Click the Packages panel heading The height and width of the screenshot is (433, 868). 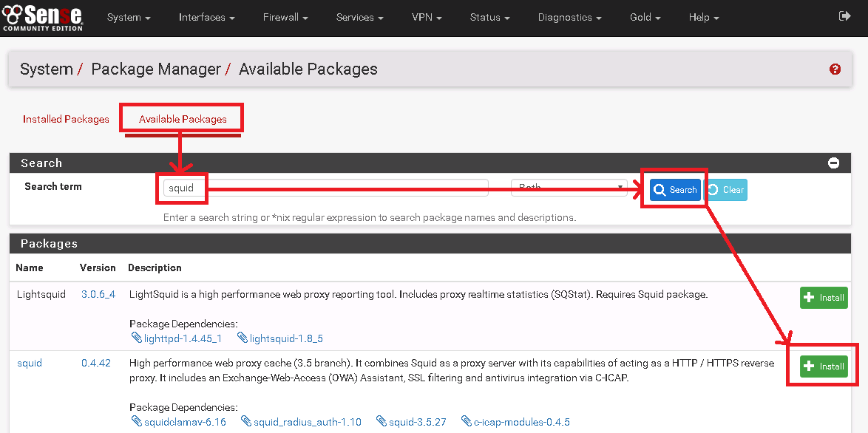[50, 243]
